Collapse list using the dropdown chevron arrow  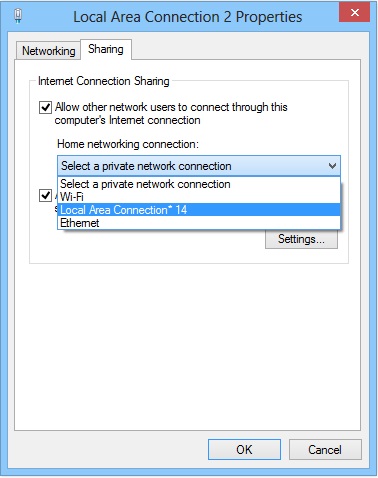tap(332, 166)
